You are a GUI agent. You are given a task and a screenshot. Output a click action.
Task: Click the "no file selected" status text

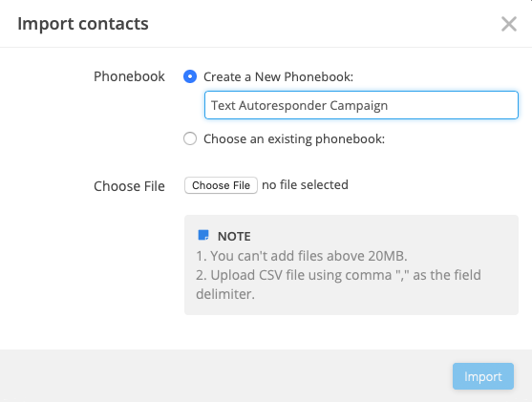[305, 185]
